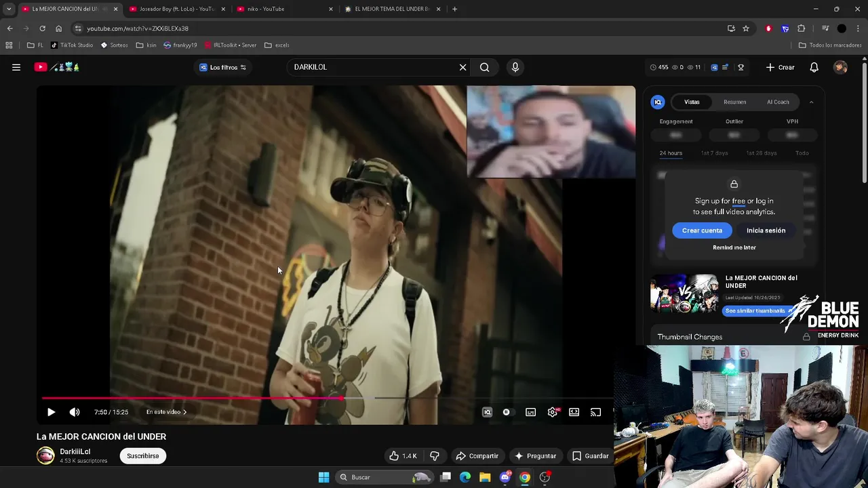Click the Crear cuenta button
Screen dimensions: 868x488
coord(702,230)
